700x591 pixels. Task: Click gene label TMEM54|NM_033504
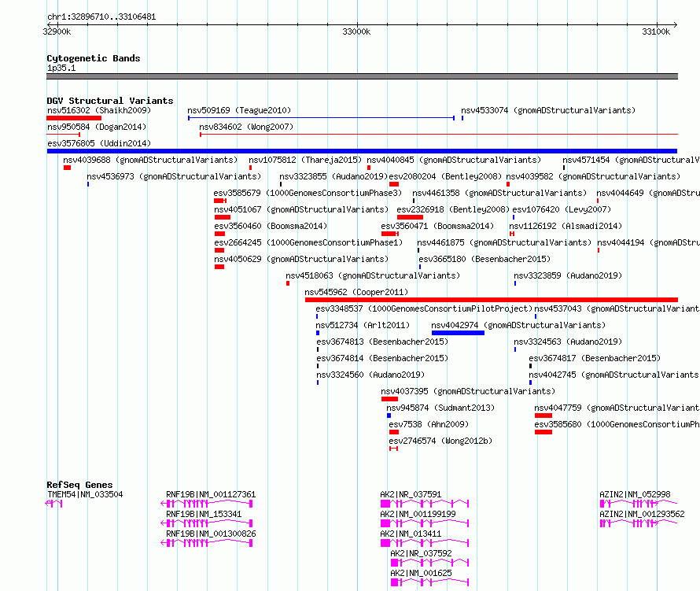tap(85, 494)
